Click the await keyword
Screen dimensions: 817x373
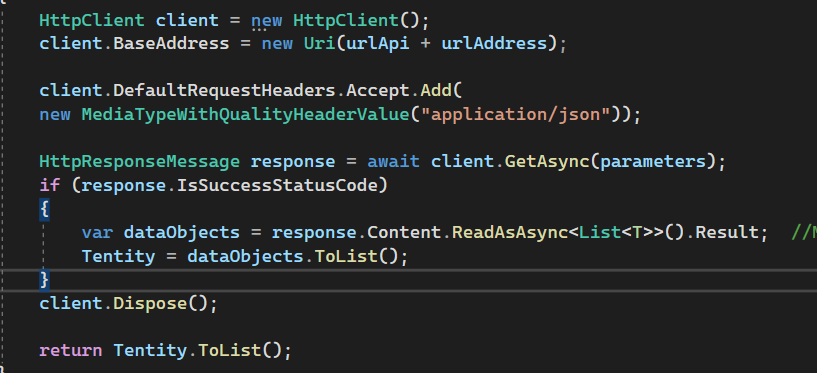393,161
